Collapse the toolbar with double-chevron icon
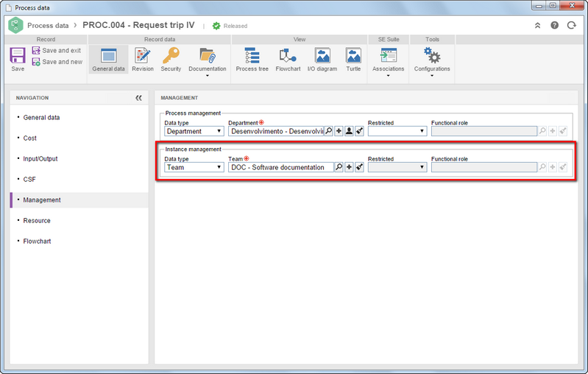The image size is (588, 374). (x=537, y=26)
